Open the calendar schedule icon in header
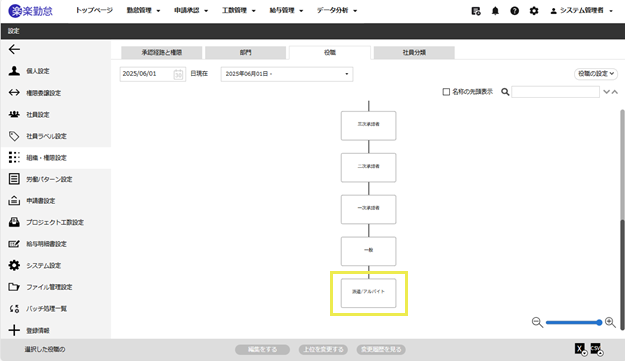625x361 pixels. click(476, 11)
